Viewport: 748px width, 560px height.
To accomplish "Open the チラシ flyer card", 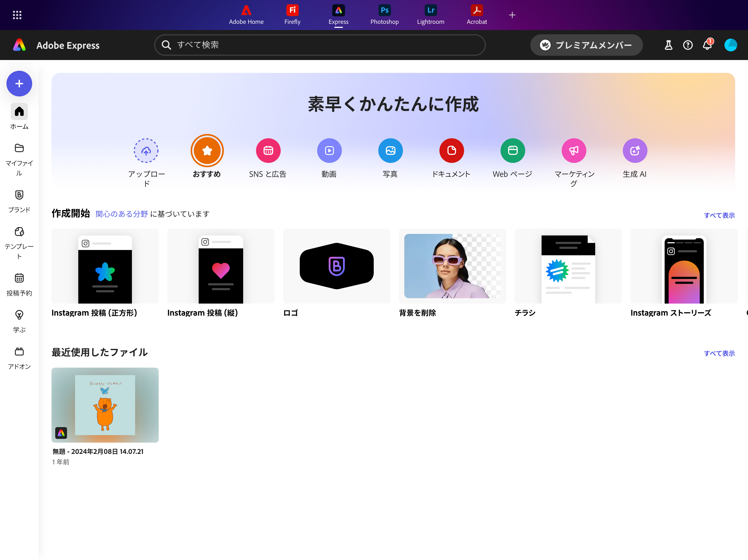I will [568, 266].
